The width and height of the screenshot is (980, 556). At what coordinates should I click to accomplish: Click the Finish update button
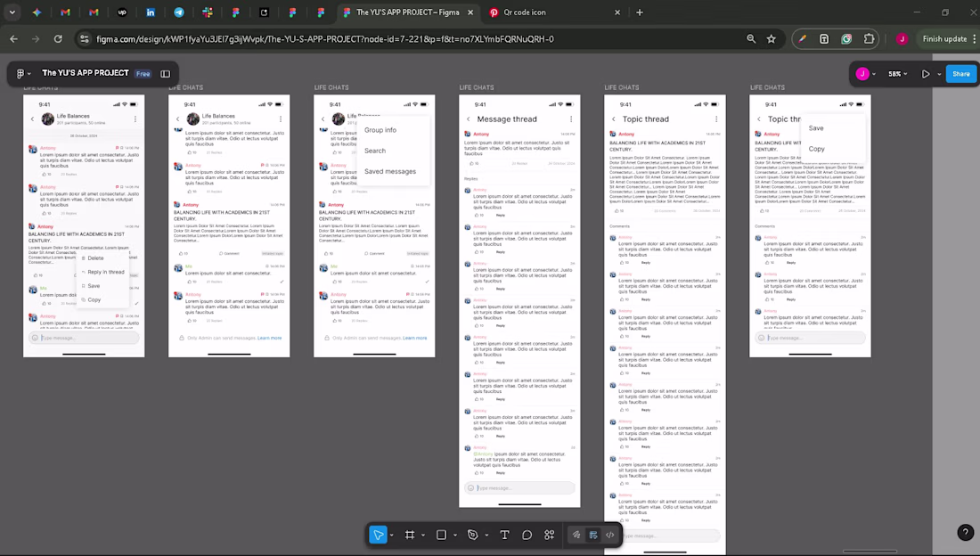coord(944,39)
